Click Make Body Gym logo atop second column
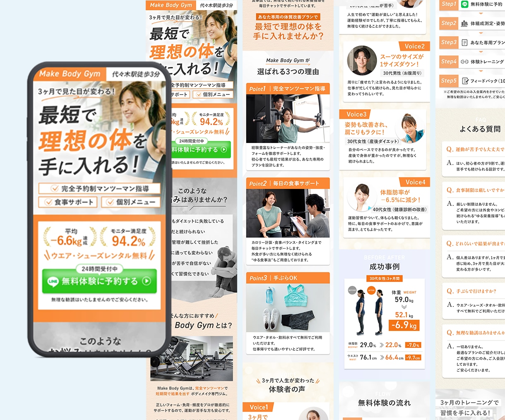Screen dimensions: 505x420 coord(171,5)
